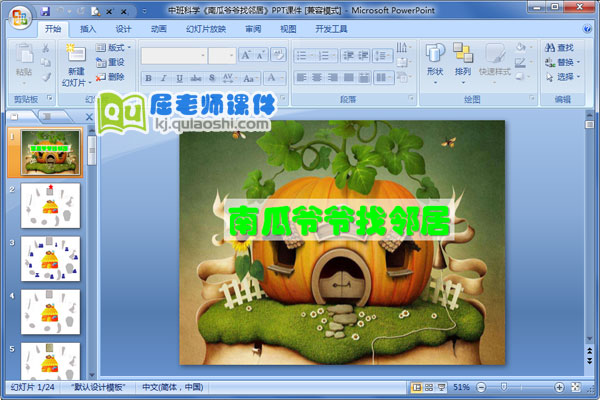This screenshot has width=600, height=400.
Task: Open shape fill paint bucket dropdown
Action: tap(522, 47)
